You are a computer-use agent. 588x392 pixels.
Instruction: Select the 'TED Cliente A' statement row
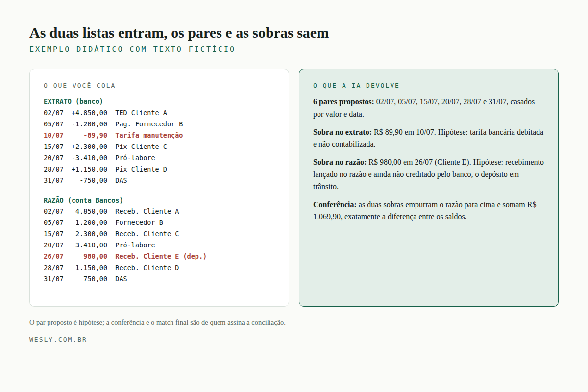coord(105,113)
